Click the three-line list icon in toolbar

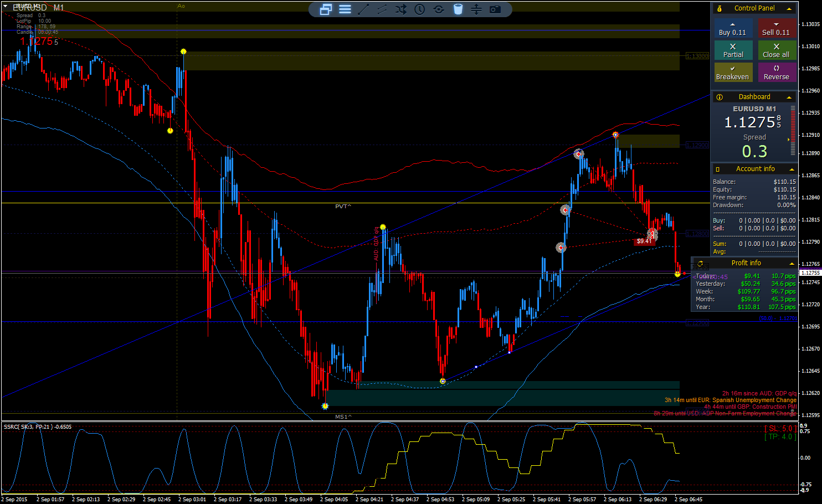coord(345,9)
